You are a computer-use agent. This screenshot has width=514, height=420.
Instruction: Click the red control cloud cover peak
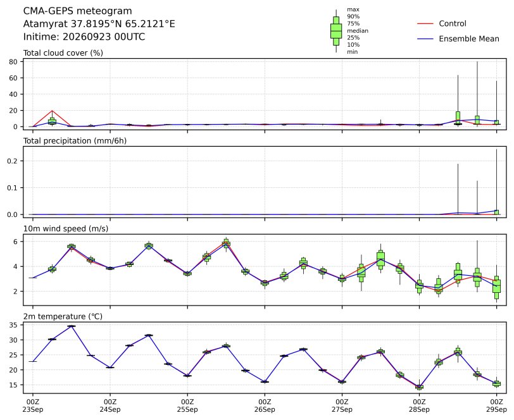point(52,111)
